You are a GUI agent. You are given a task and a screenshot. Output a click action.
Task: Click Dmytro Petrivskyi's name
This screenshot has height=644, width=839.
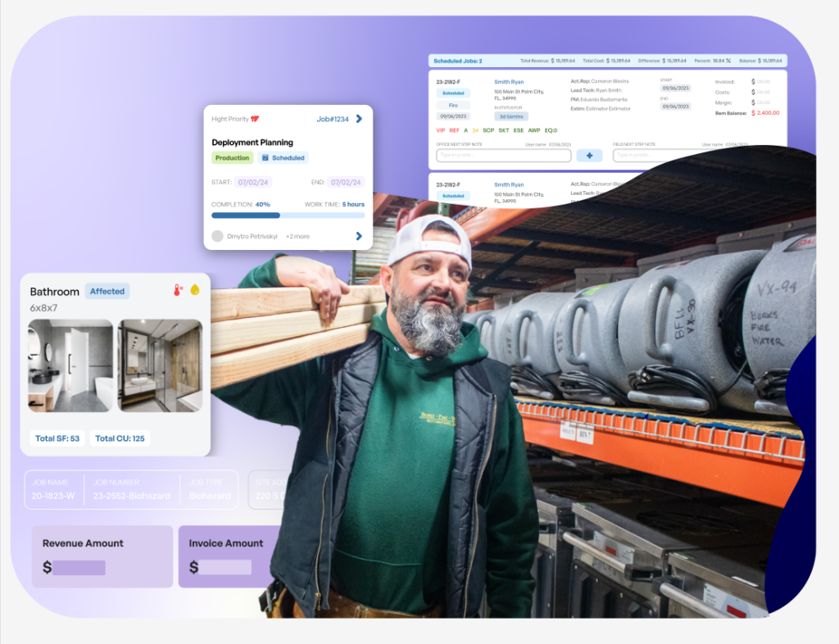pos(252,236)
